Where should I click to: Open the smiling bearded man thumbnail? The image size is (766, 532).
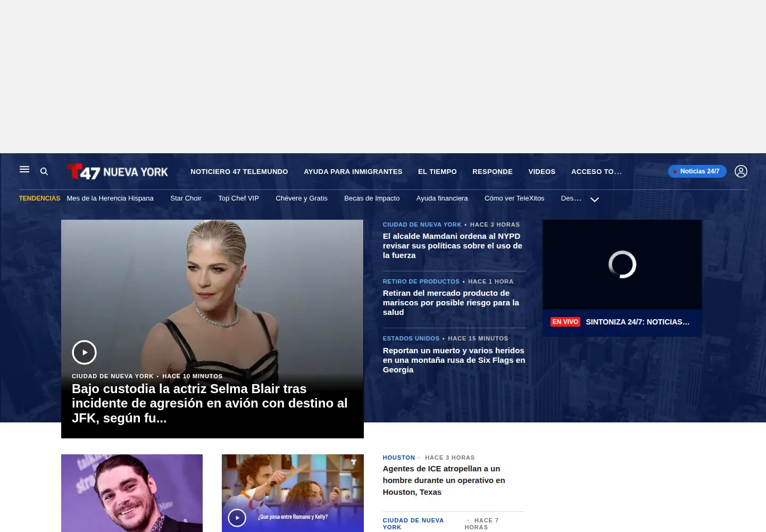pyautogui.click(x=132, y=493)
